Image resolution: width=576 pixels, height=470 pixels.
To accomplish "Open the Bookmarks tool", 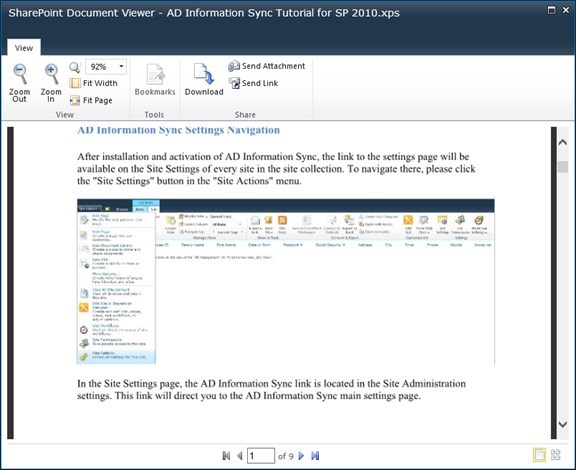I will tap(155, 80).
